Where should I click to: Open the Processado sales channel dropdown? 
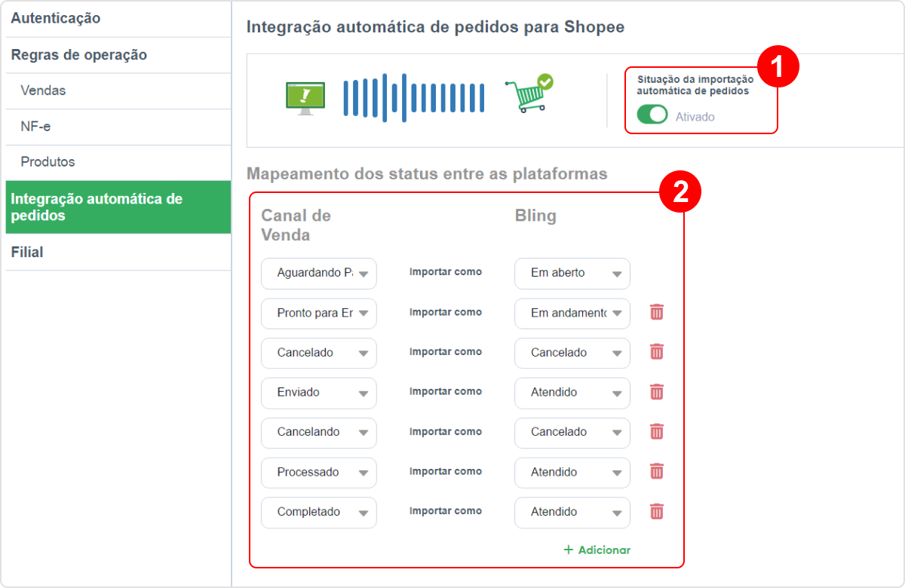319,473
